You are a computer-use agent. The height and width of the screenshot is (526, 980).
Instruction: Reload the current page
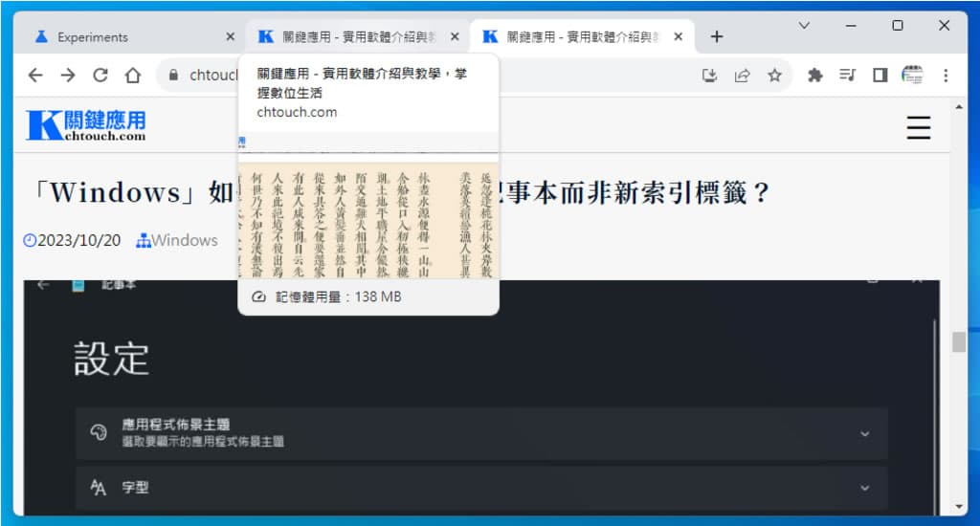100,75
